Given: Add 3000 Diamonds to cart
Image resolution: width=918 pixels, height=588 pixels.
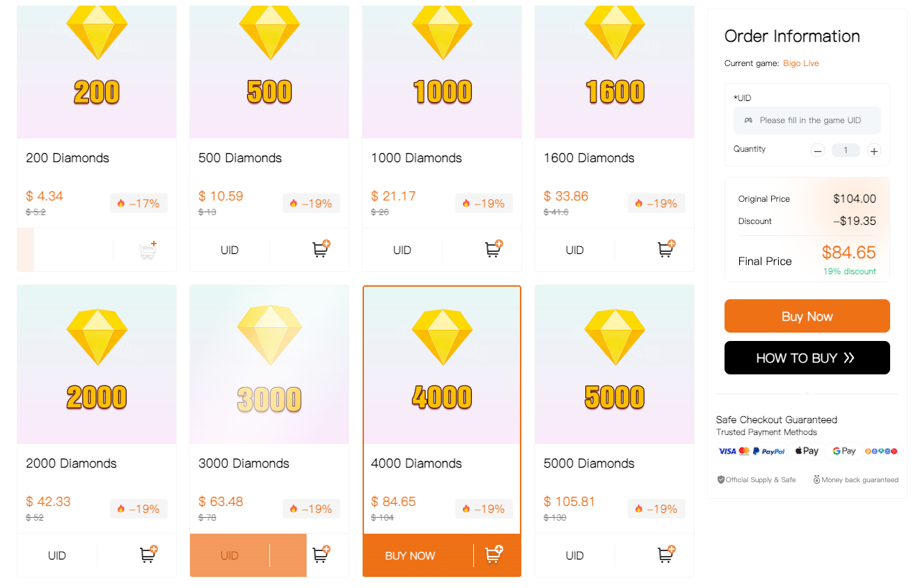Looking at the screenshot, I should [321, 555].
